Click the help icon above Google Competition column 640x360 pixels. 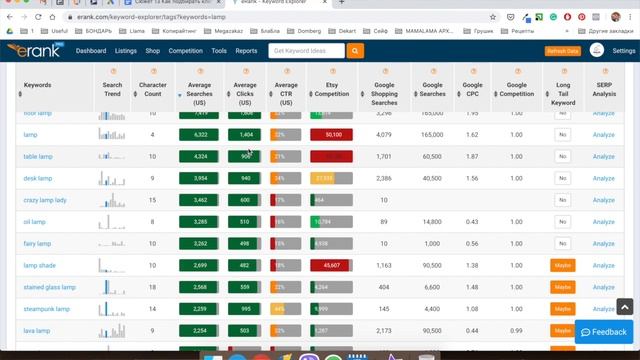(x=518, y=71)
